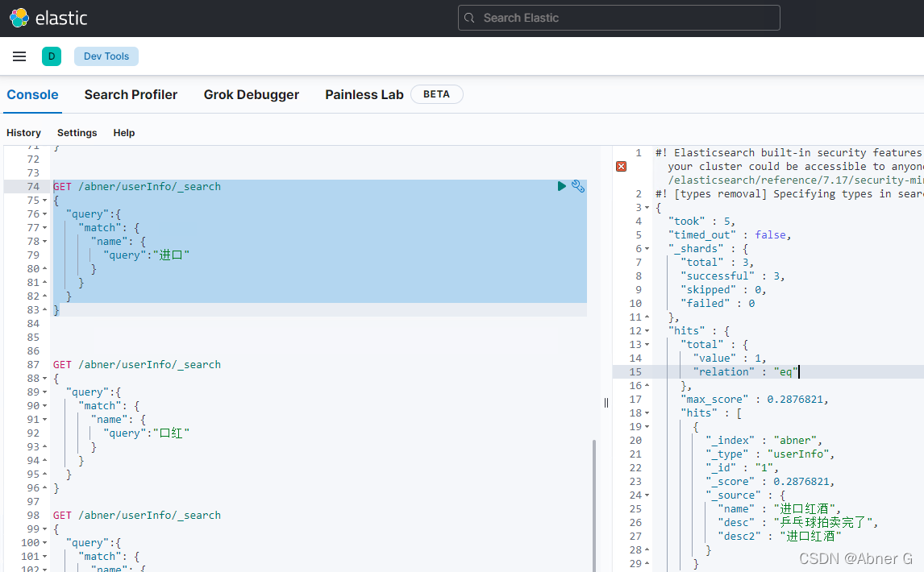Switch to the Painless Lab tab

coord(364,95)
